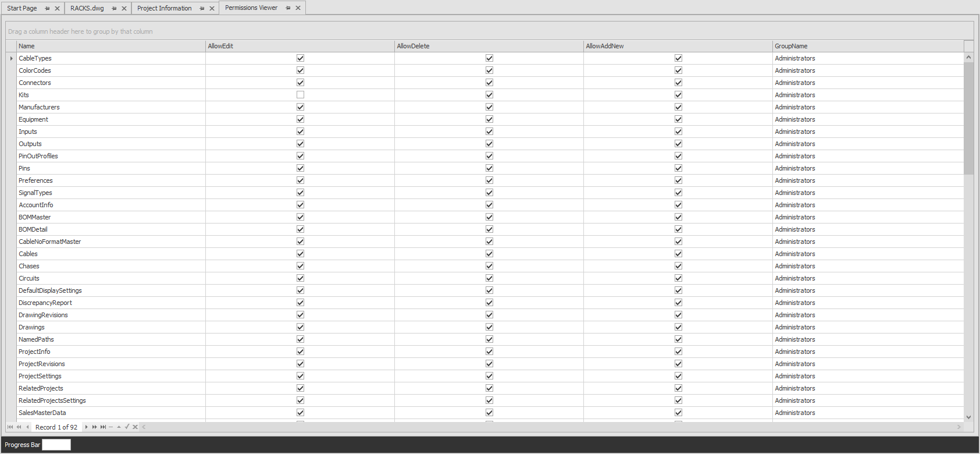Jump to next page of records
Screen dimensions: 980x454
point(95,427)
